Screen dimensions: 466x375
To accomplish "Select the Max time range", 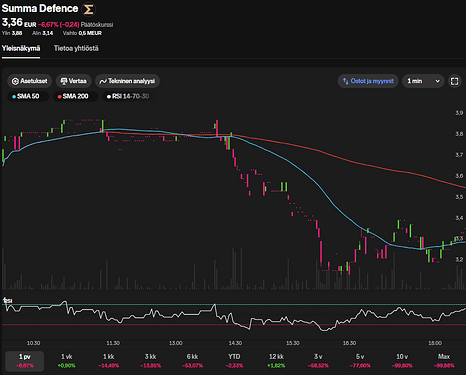I will click(x=444, y=361).
